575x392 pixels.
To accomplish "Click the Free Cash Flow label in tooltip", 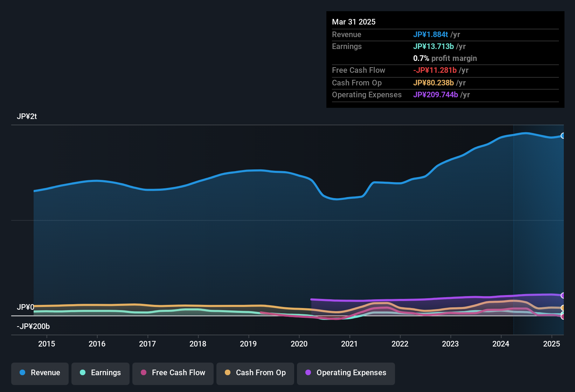I will (x=359, y=70).
